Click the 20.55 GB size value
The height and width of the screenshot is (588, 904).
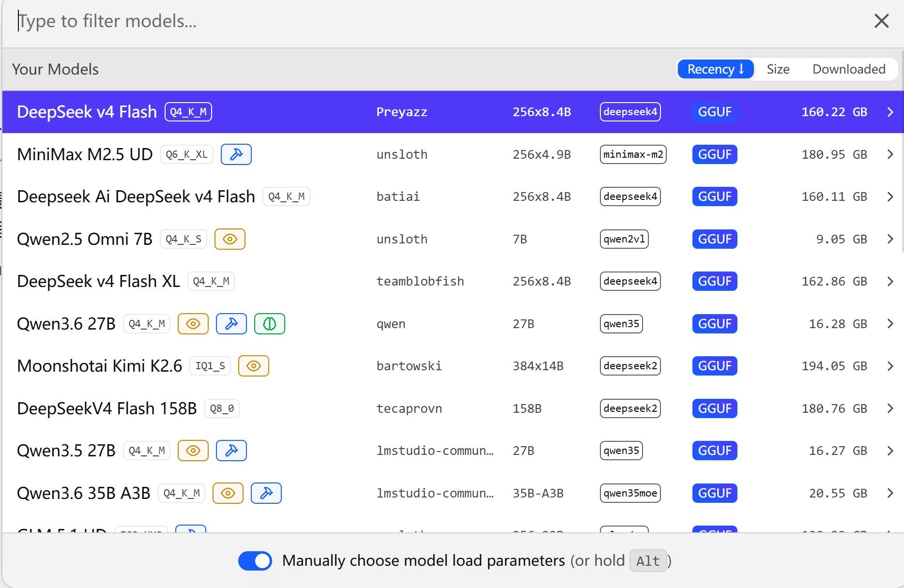coord(838,493)
